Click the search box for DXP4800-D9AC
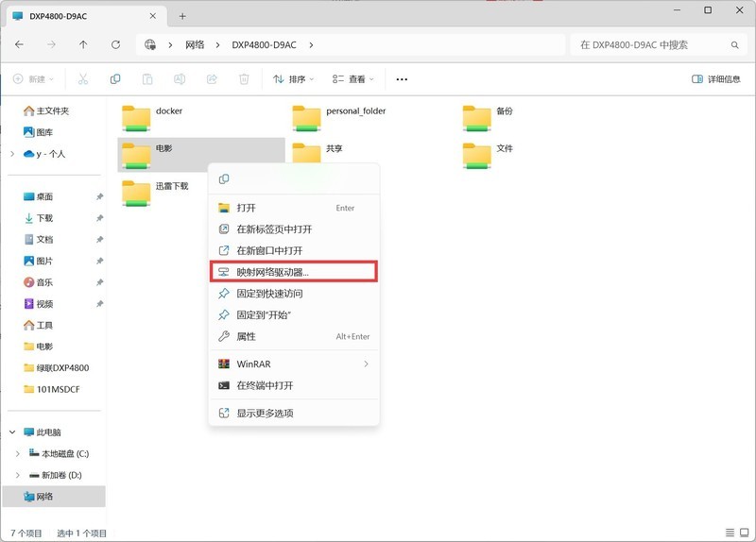 coord(660,44)
